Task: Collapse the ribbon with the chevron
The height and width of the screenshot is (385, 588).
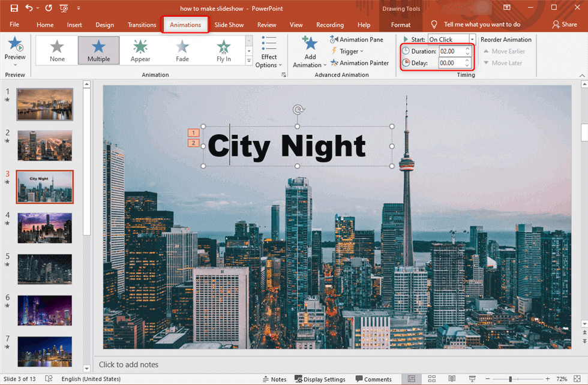Action: point(582,75)
